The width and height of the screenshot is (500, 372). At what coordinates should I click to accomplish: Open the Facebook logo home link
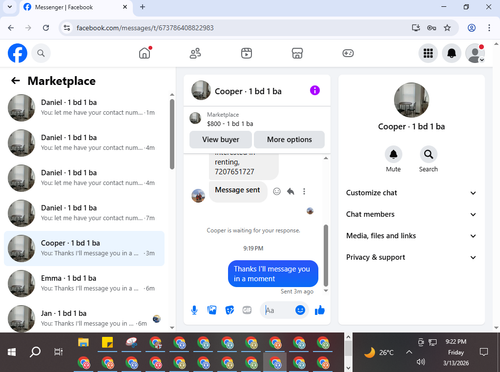17,53
